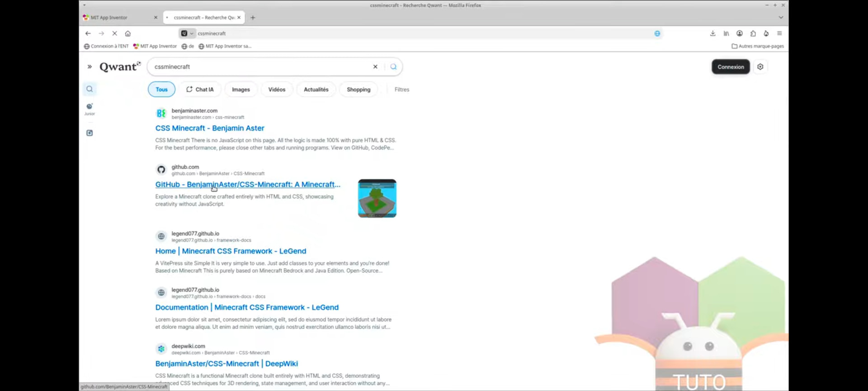Screen dimensions: 868x391
Task: Close the cssminecraft Qwant search tab
Action: 239,18
